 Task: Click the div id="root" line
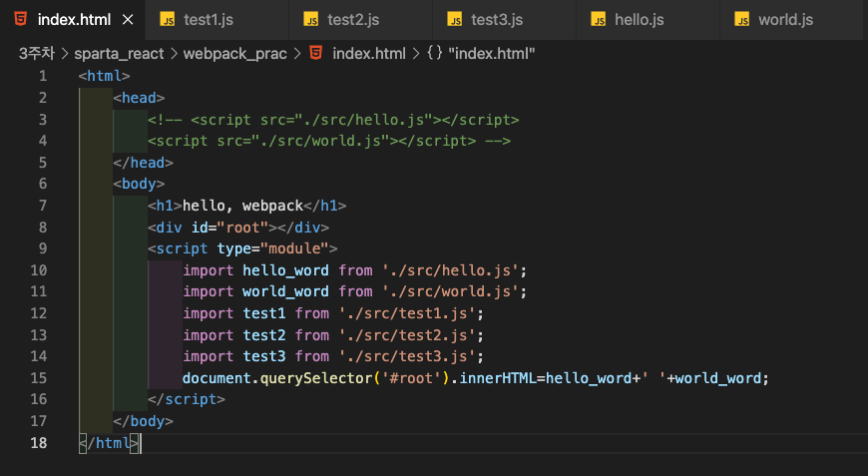pos(238,228)
